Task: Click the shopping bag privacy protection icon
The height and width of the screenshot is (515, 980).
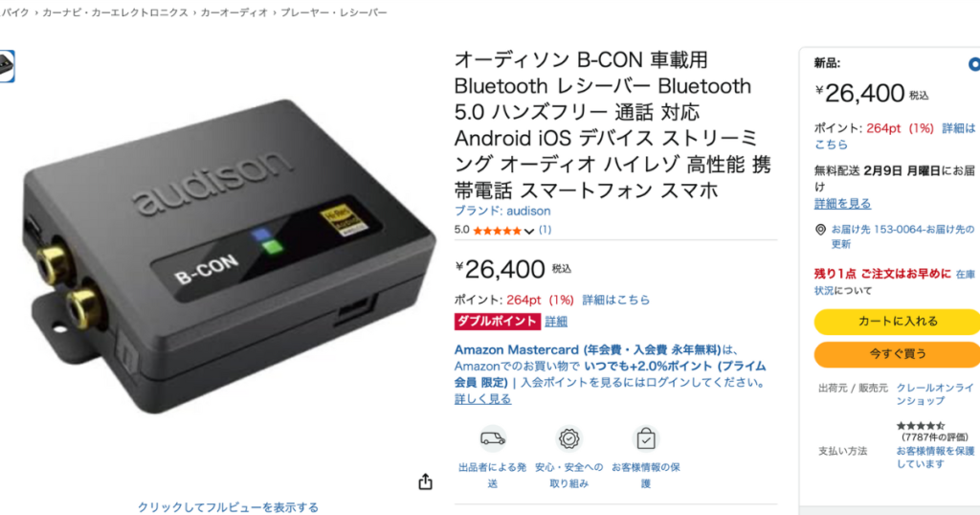Action: pos(646,438)
